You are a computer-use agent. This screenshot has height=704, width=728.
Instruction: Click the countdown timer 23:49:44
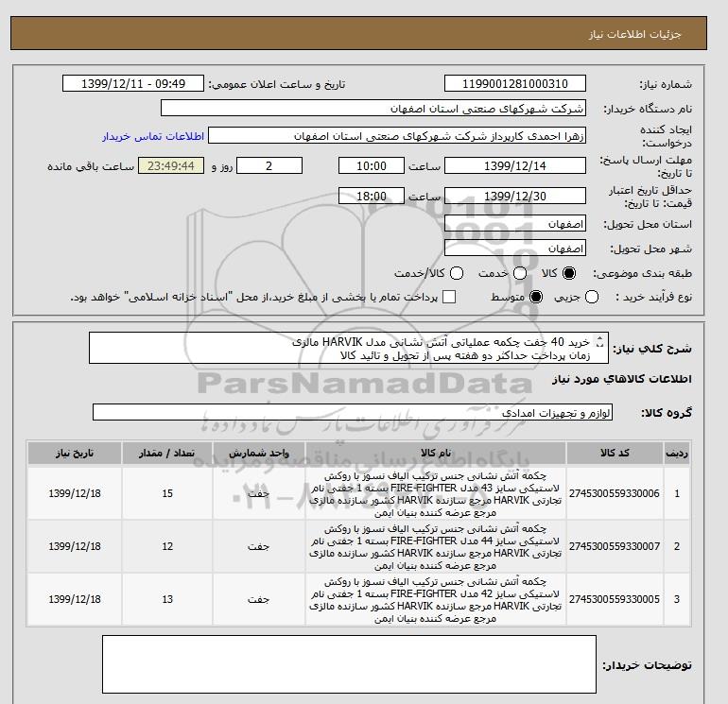tap(171, 165)
